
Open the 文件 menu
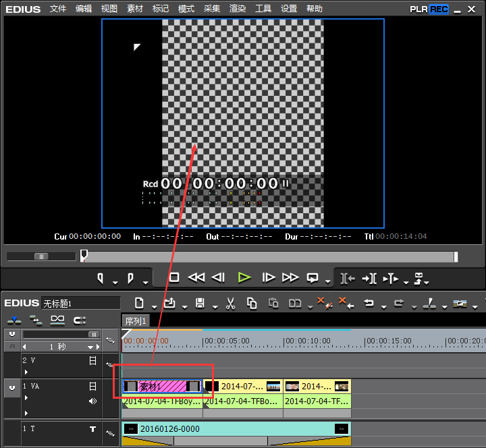click(x=58, y=9)
